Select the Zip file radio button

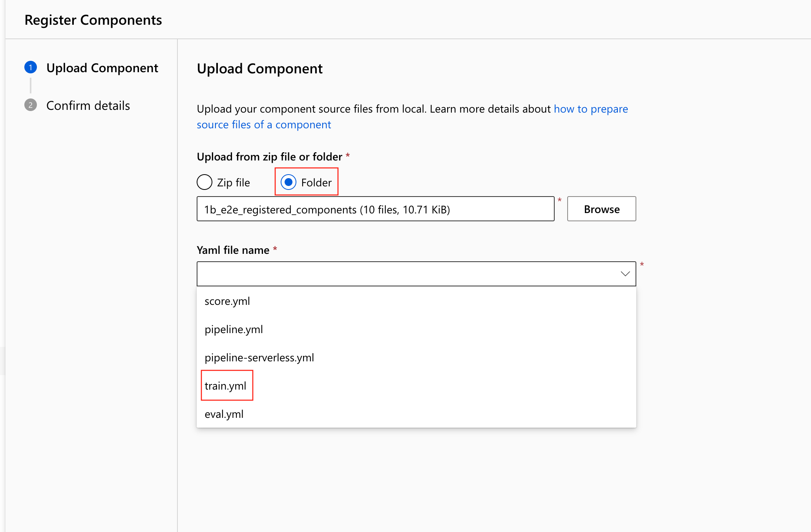coord(205,182)
